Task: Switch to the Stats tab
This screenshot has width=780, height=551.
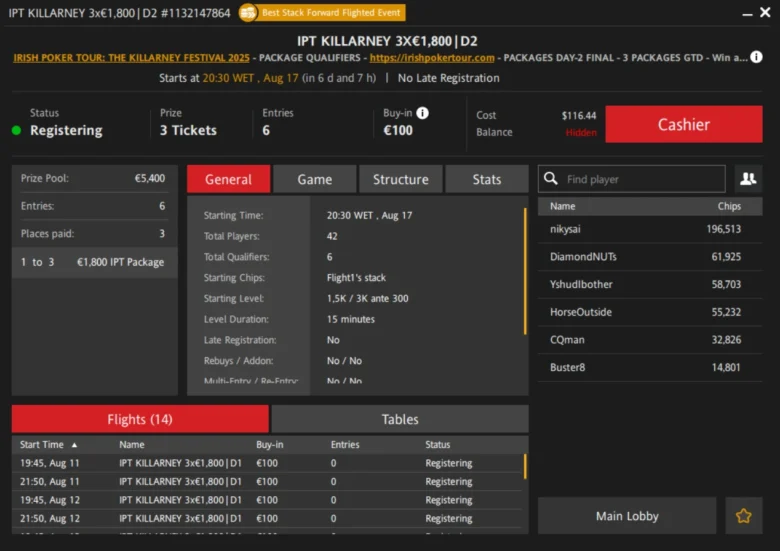Action: tap(487, 179)
